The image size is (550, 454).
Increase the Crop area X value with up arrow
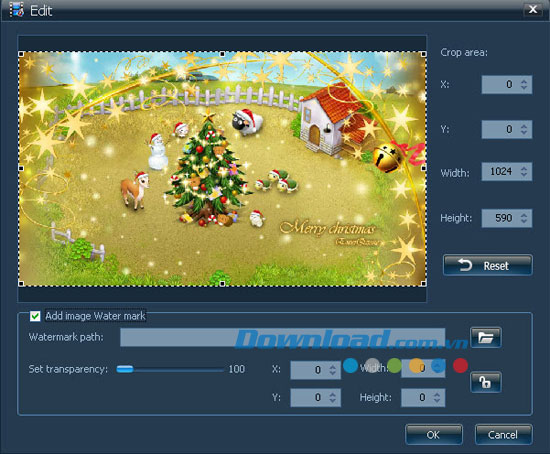524,81
